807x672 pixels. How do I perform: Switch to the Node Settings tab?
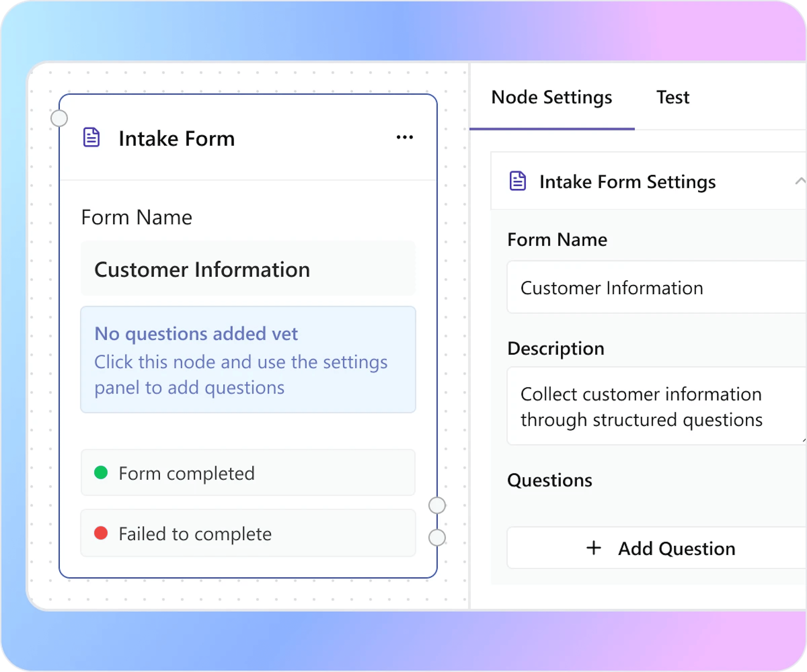coord(551,97)
